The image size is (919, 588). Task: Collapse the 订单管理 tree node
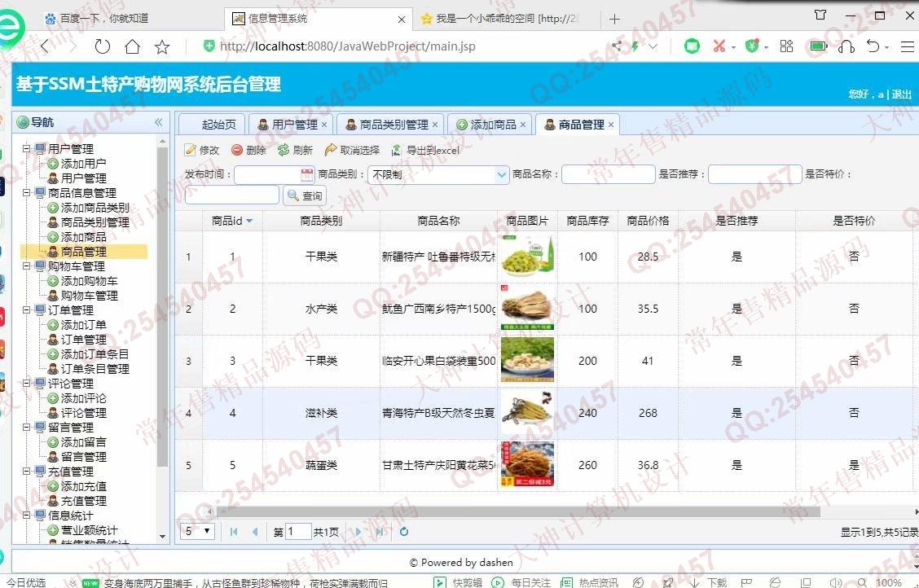(x=27, y=310)
